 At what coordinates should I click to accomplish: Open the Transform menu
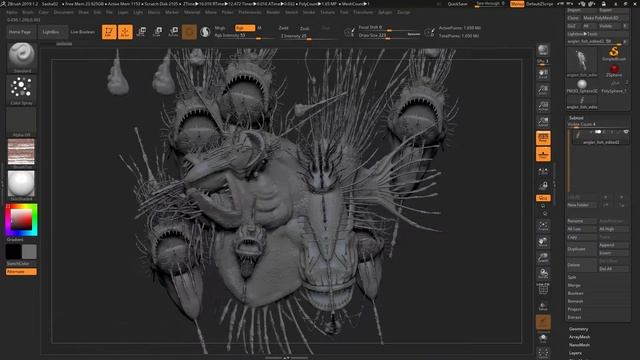pos(363,12)
